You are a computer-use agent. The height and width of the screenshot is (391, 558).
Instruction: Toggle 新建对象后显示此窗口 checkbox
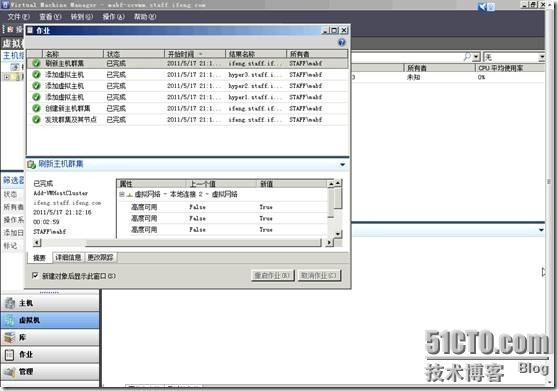point(35,275)
